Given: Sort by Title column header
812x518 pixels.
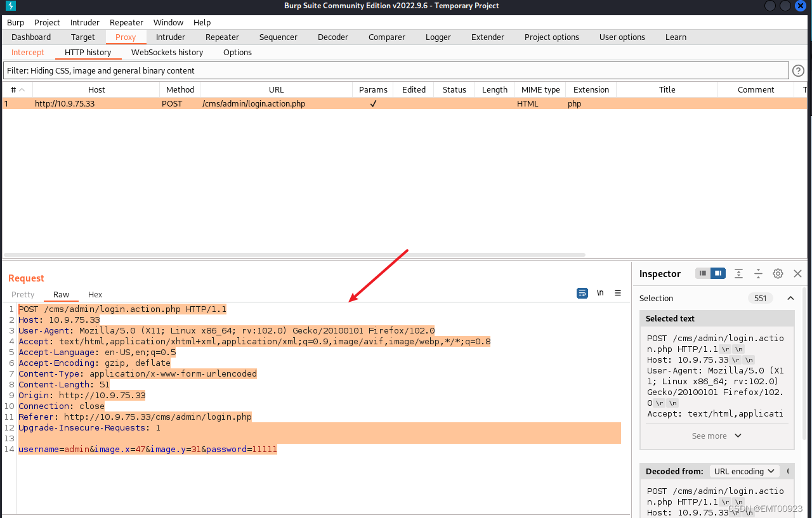Looking at the screenshot, I should click(x=667, y=89).
